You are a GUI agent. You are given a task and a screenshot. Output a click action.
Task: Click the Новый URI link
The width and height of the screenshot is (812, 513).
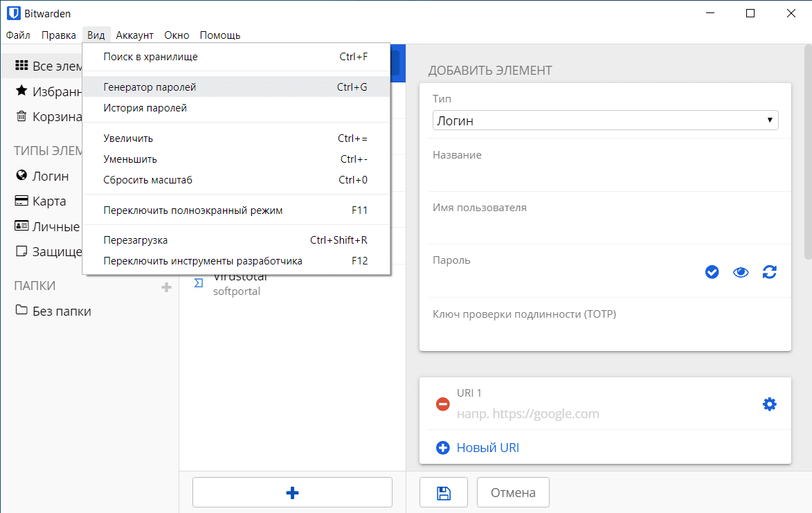(x=488, y=448)
